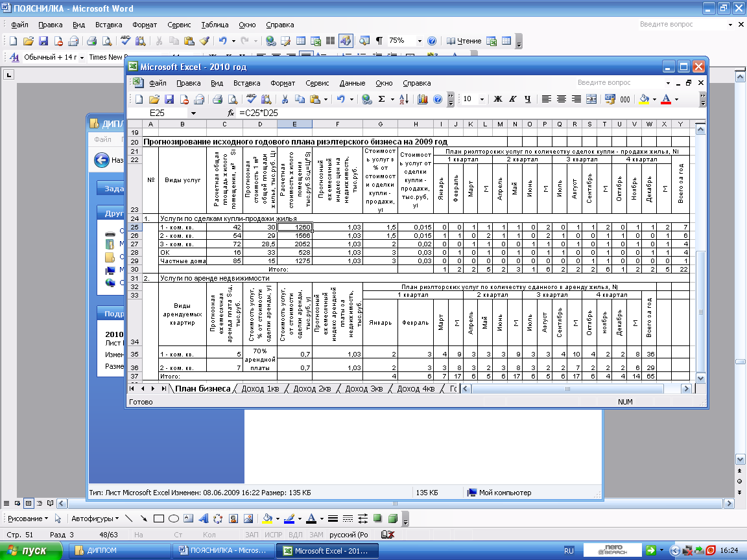Toggle Italic formatting in Excel toolbar
The image size is (747, 560).
pos(512,99)
